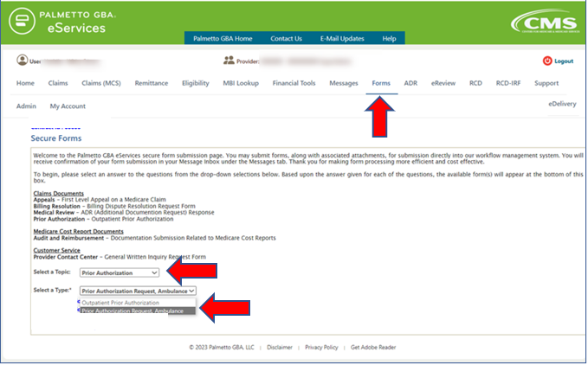Viewport: 588px width, 365px height.
Task: Open the Claims tab
Action: (x=58, y=83)
